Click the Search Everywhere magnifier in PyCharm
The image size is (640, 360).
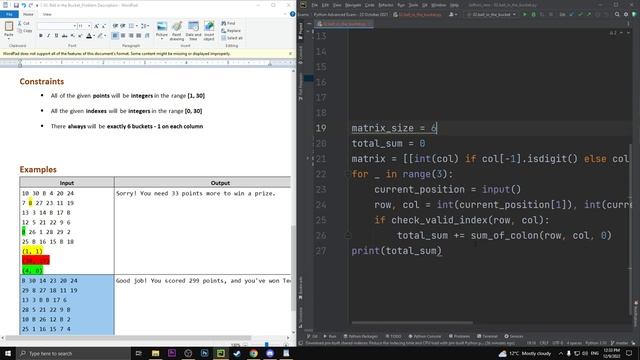(x=617, y=14)
